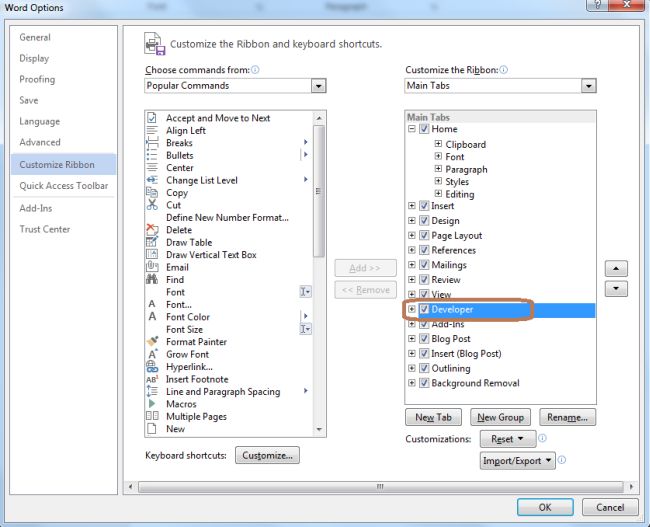Click the Align Left command icon

click(x=152, y=130)
